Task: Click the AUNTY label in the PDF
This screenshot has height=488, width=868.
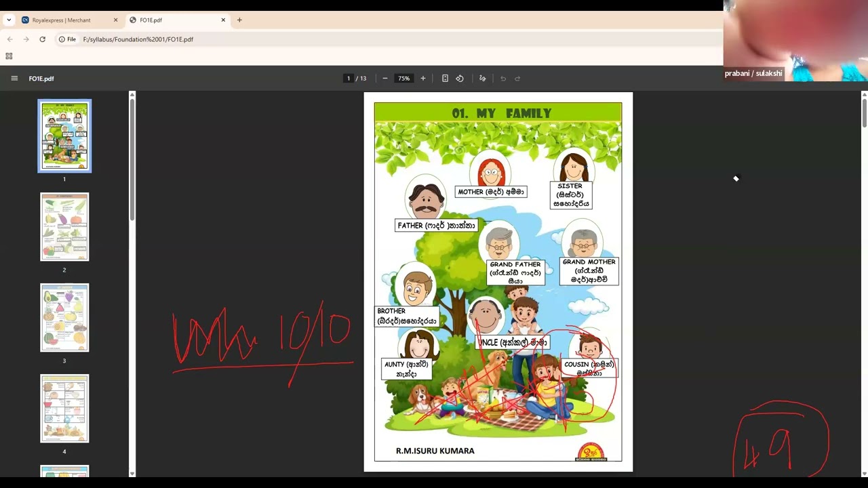Action: [x=407, y=369]
